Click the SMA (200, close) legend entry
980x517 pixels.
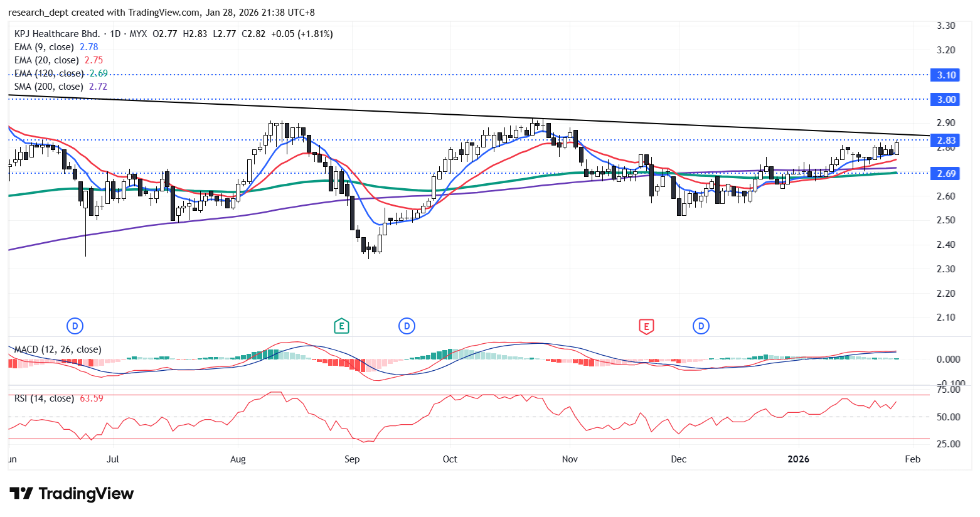[49, 87]
